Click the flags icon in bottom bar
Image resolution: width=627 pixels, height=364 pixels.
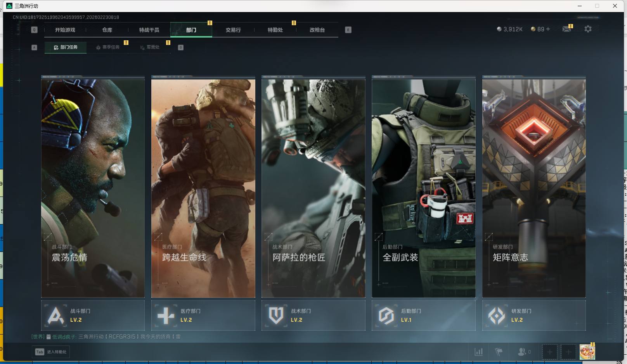(499, 352)
